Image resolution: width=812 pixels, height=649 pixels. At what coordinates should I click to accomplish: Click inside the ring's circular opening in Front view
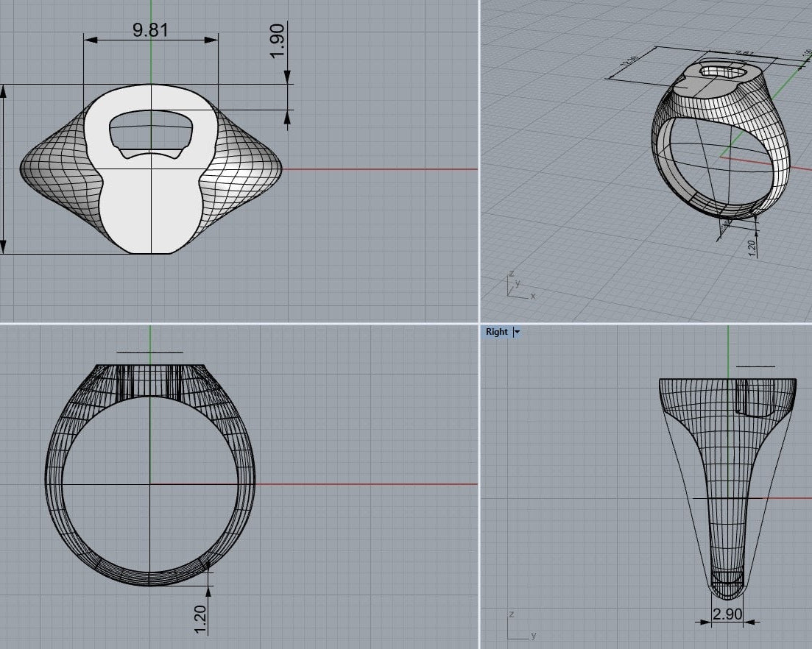pyautogui.click(x=118, y=456)
